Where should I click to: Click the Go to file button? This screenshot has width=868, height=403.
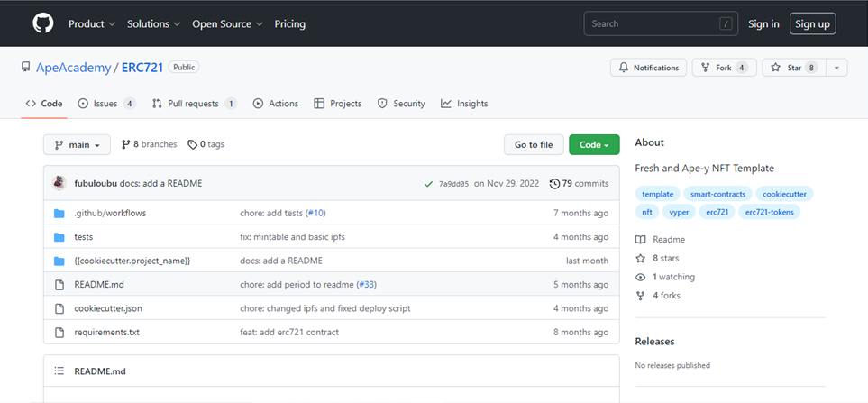pyautogui.click(x=534, y=144)
